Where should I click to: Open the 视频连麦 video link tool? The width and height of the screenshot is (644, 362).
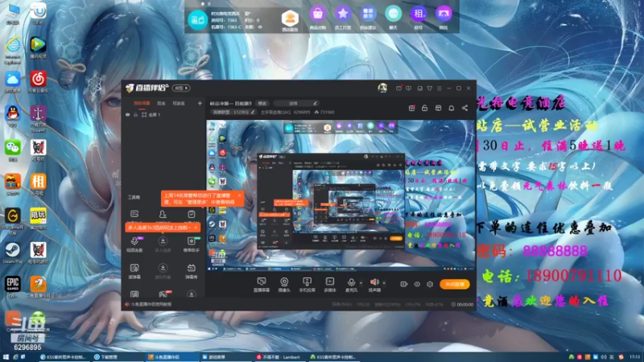[134, 245]
